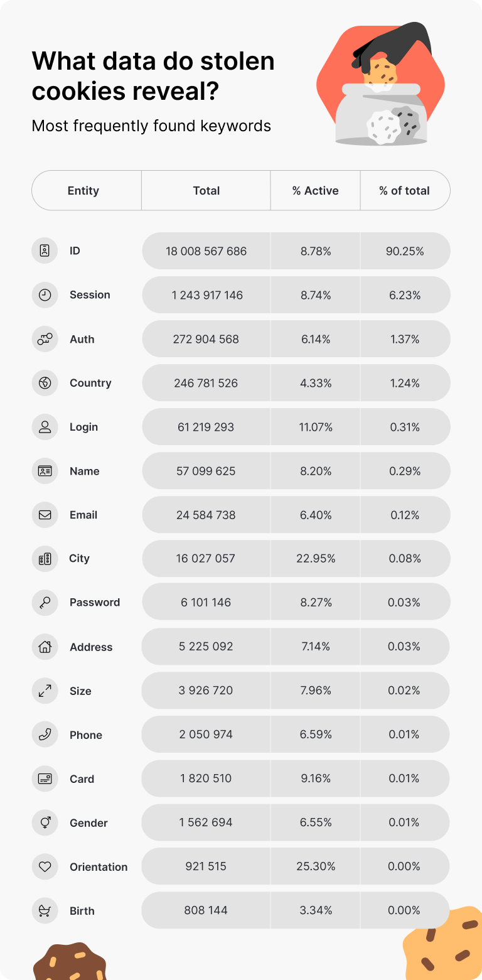Click the Auth key-chain icon
The image size is (482, 980).
coord(45,339)
